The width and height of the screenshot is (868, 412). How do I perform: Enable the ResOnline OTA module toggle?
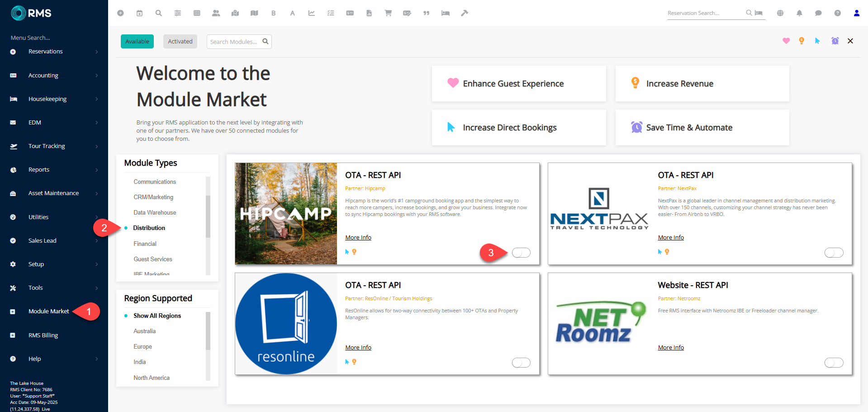click(x=521, y=363)
